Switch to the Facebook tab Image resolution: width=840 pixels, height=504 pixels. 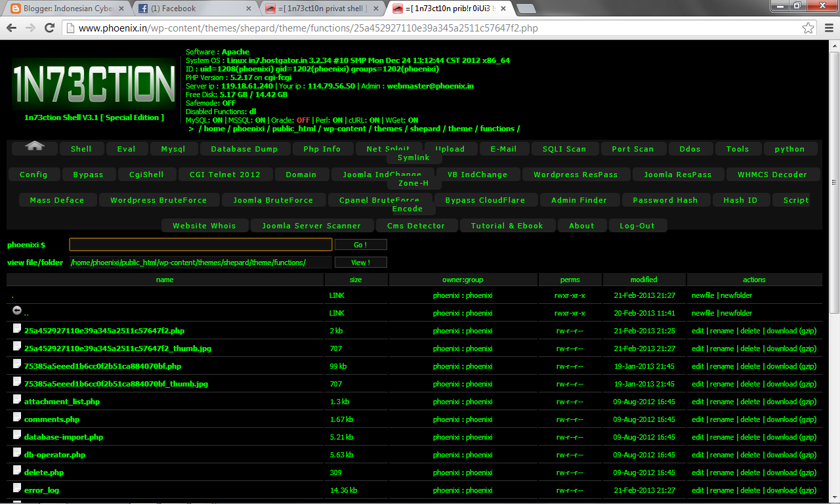point(195,9)
